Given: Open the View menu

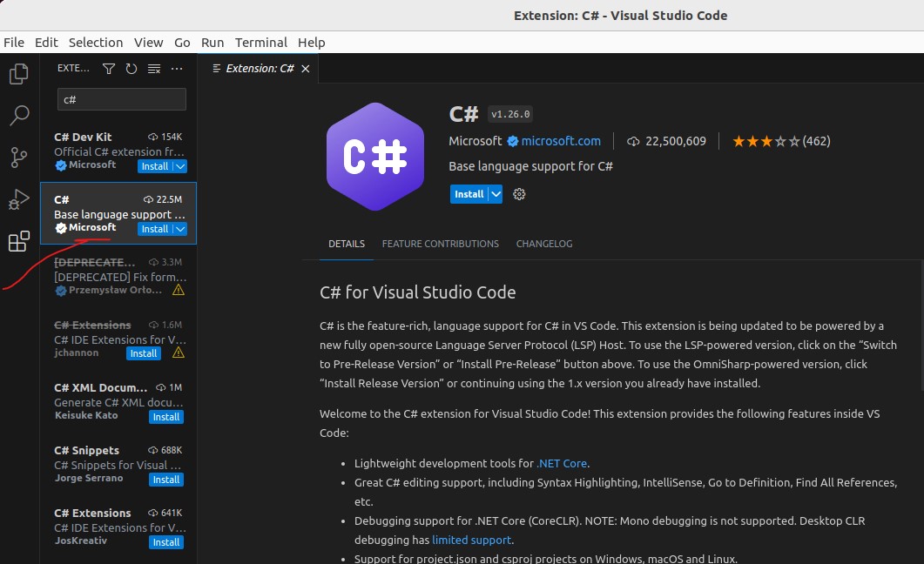Looking at the screenshot, I should click(x=149, y=43).
